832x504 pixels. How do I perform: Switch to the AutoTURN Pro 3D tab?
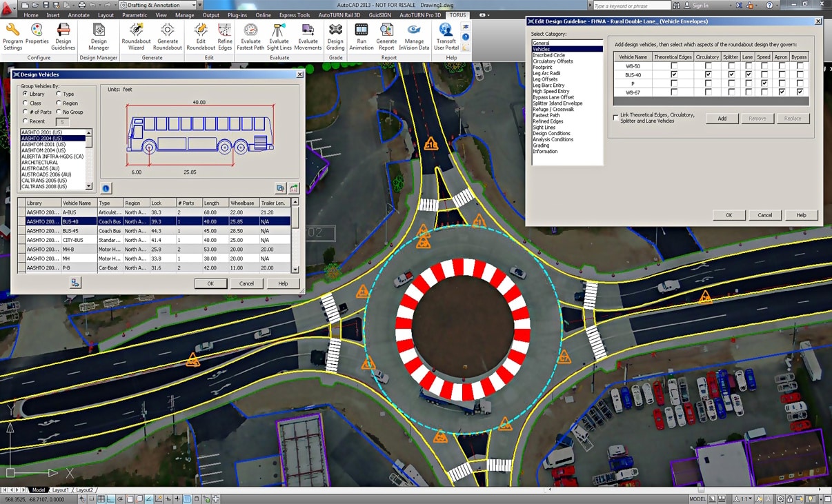click(420, 14)
